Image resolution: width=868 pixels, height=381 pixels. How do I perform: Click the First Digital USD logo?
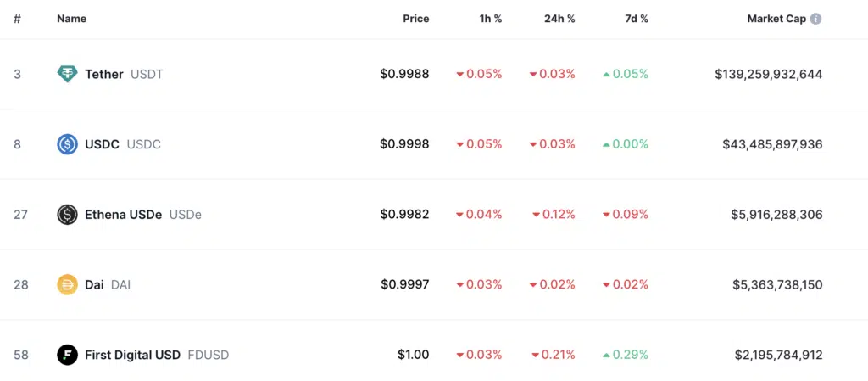coord(67,355)
